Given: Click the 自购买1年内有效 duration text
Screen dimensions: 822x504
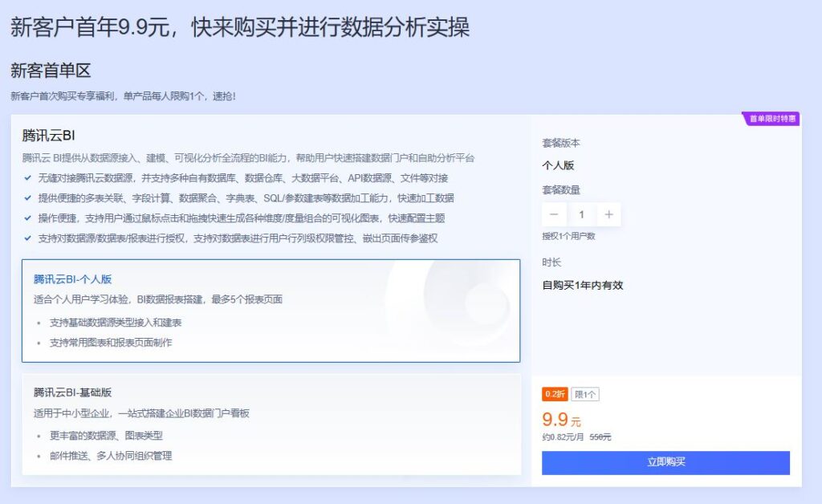Looking at the screenshot, I should 583,286.
